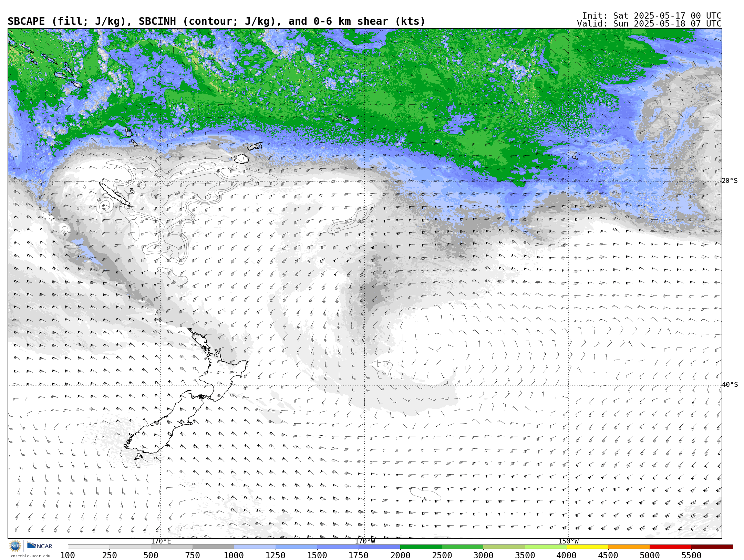
Task: Click the 150°W longitude label
Action: 569,541
